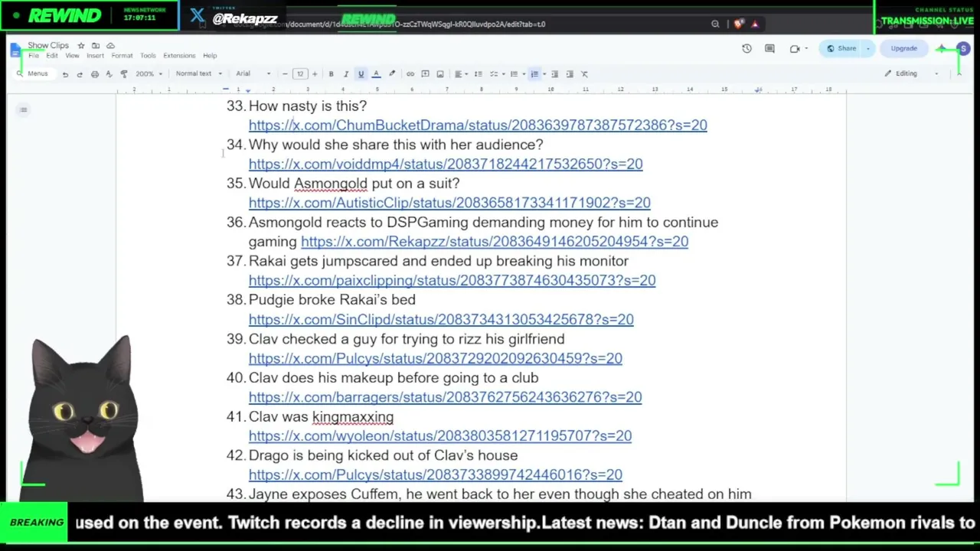Click the Upgrade button

click(x=903, y=49)
